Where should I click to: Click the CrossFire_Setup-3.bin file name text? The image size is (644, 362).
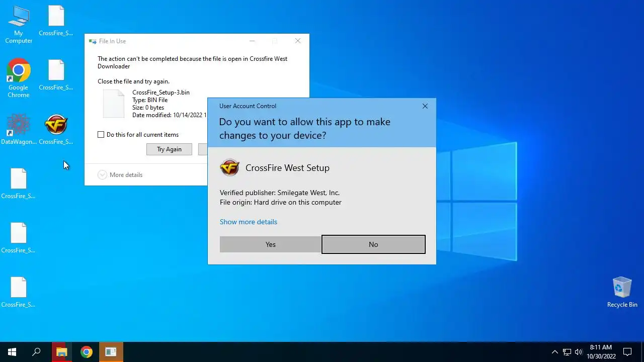pyautogui.click(x=161, y=93)
